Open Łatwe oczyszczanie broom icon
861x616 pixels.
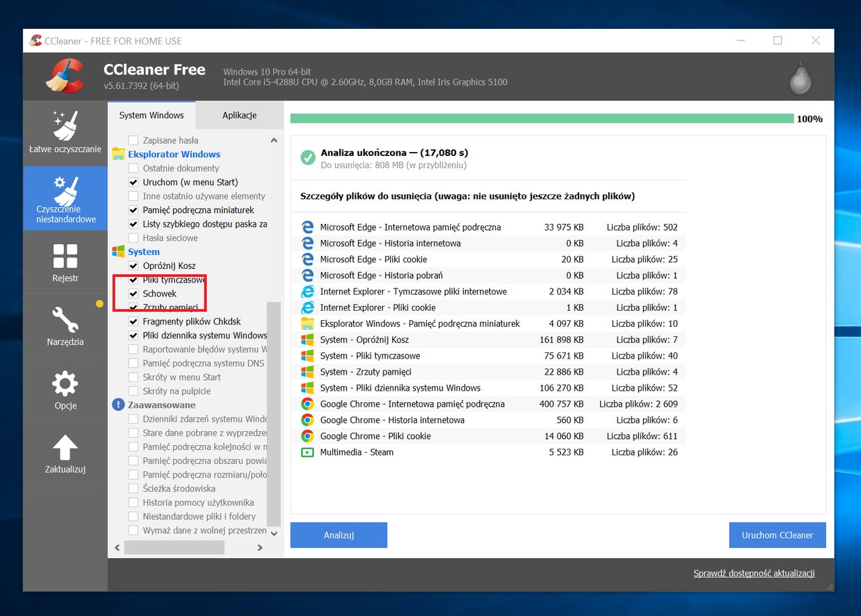[x=65, y=126]
